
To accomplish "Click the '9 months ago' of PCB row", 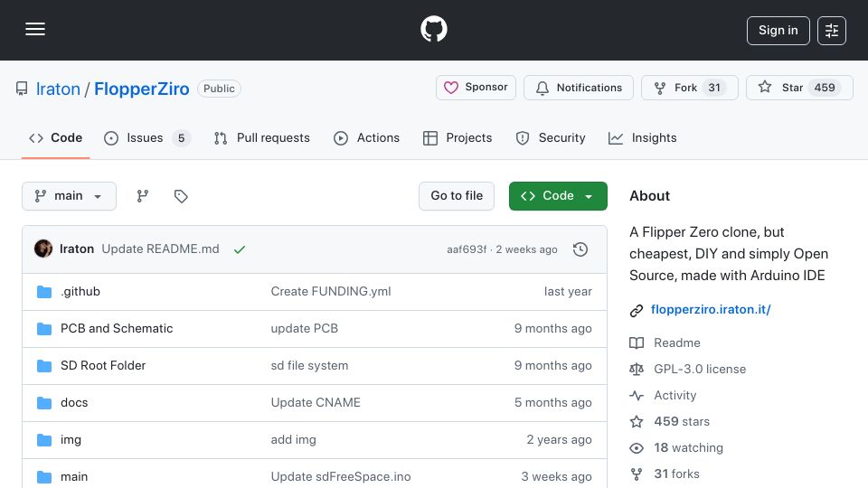I will (552, 329).
